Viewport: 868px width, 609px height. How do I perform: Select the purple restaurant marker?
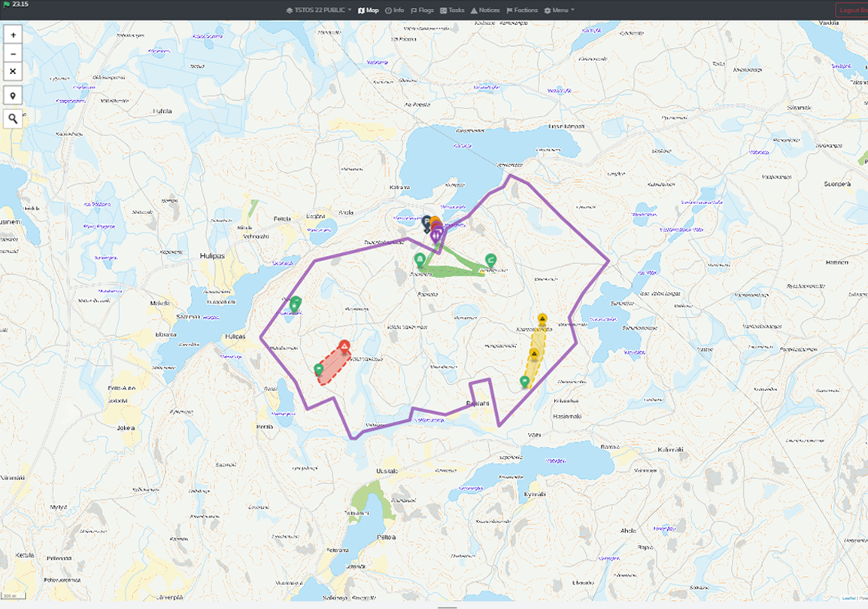click(x=437, y=236)
